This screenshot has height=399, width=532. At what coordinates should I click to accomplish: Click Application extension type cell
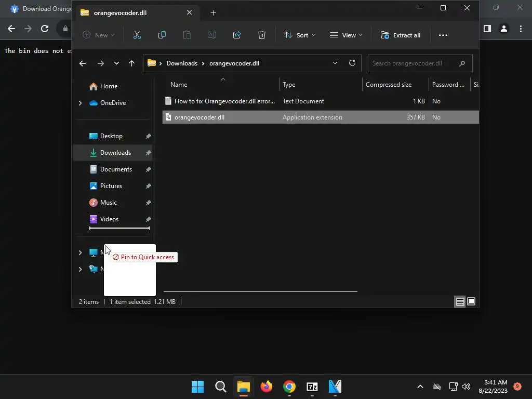[312, 117]
